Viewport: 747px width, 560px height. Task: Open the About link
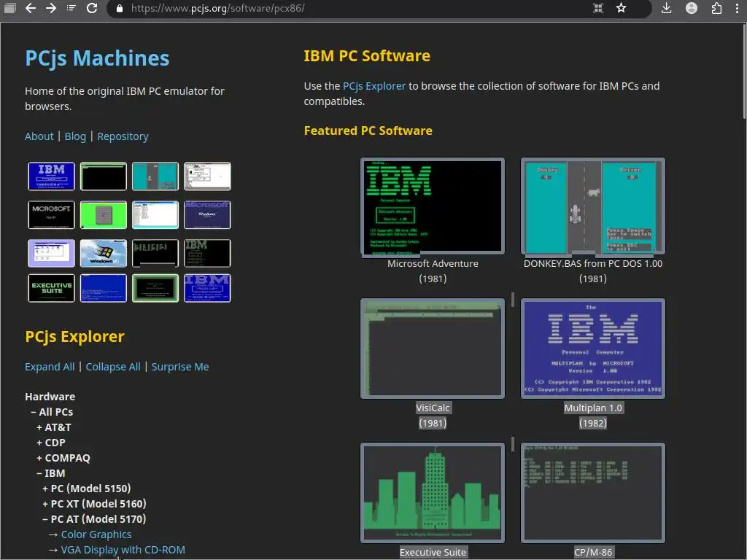(x=39, y=136)
